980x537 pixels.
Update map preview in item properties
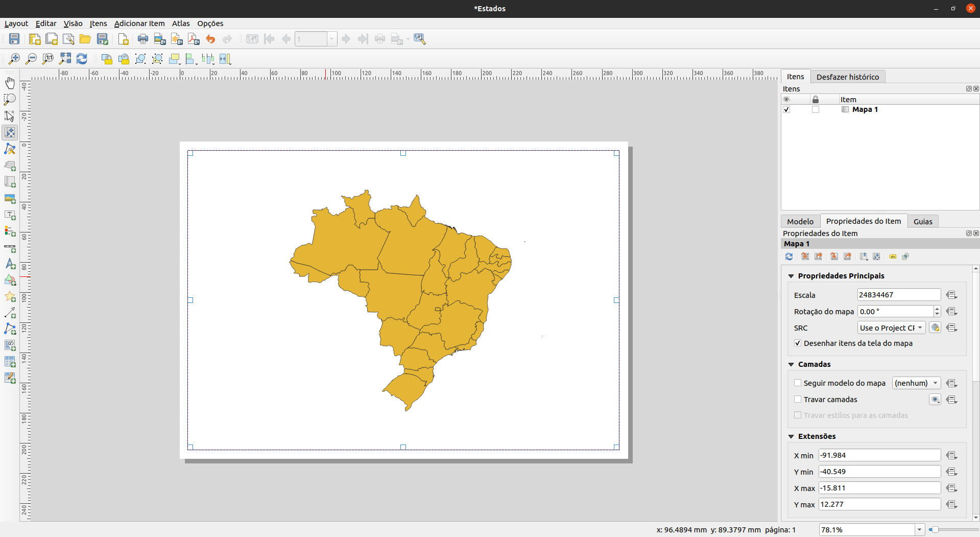(x=789, y=256)
